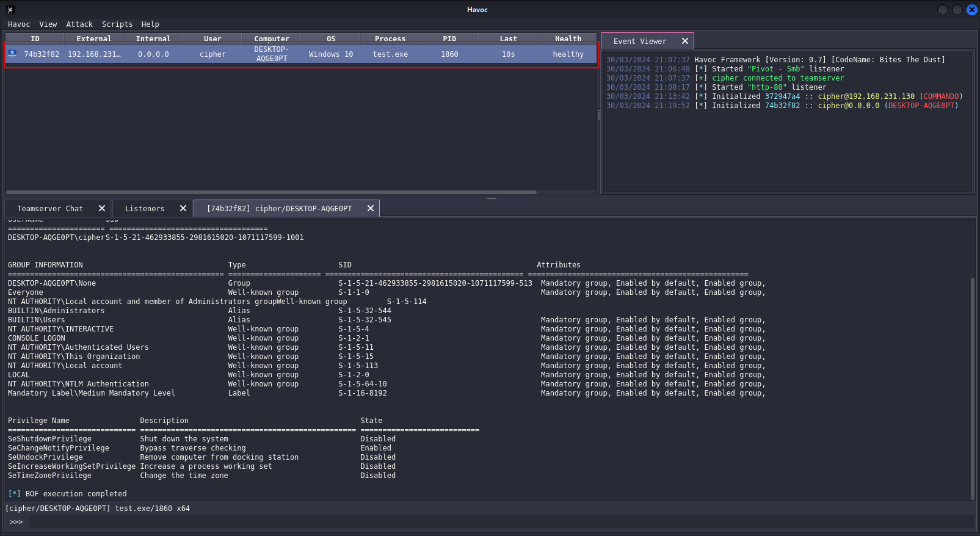
Task: Switch to the Teamserver Chat tab
Action: click(x=50, y=208)
